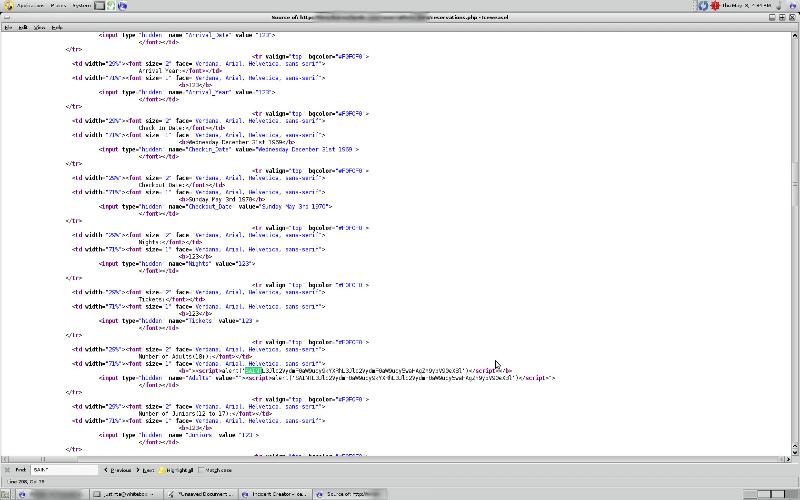Open the File menu

point(8,28)
